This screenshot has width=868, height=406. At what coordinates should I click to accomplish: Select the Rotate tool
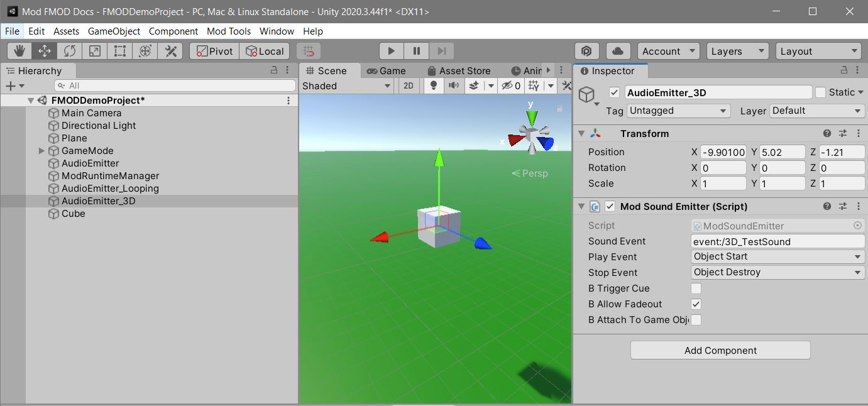[x=69, y=50]
